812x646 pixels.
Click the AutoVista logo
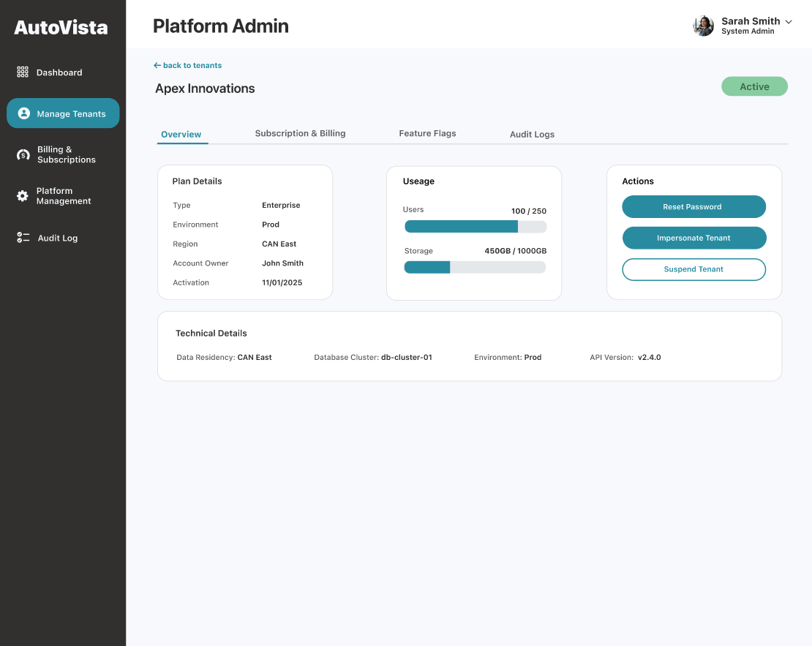(61, 28)
